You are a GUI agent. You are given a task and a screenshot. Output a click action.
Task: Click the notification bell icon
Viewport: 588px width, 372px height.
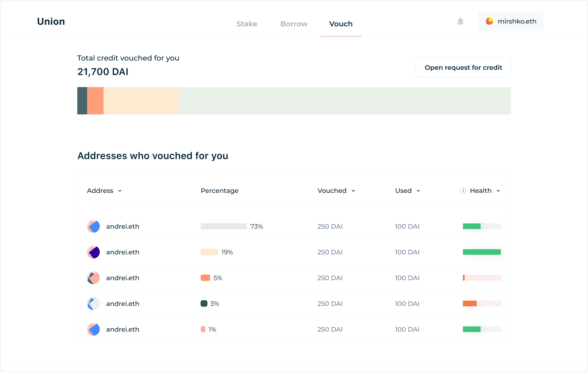(460, 21)
